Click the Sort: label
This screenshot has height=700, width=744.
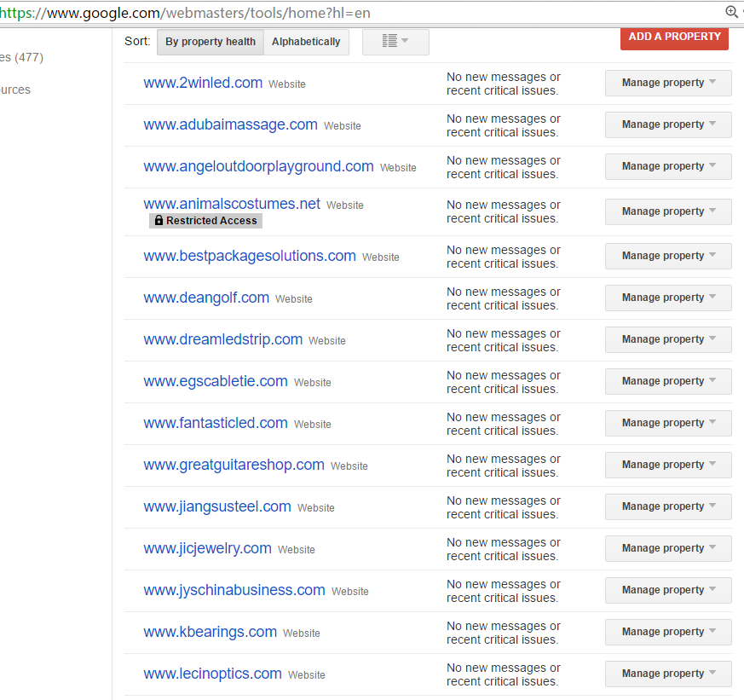(x=137, y=41)
